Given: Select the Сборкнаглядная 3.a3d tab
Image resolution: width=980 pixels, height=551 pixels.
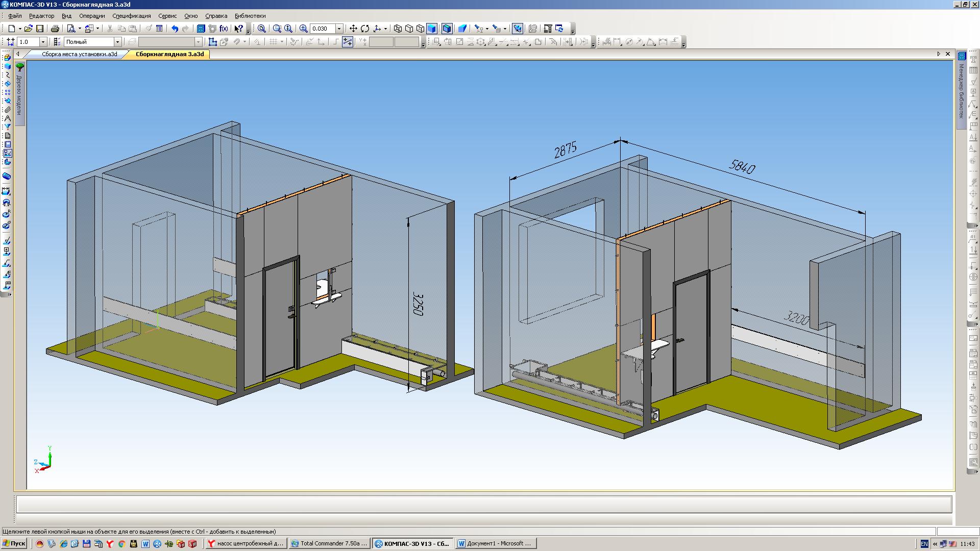Looking at the screenshot, I should coord(171,54).
